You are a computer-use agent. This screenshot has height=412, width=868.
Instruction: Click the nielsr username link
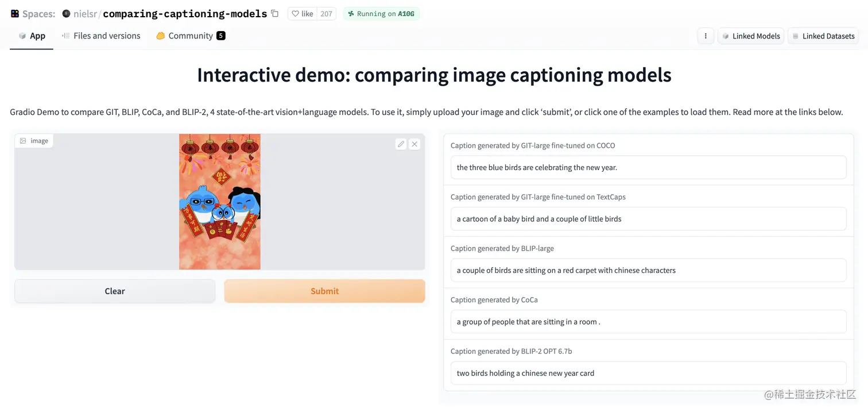[x=86, y=14]
